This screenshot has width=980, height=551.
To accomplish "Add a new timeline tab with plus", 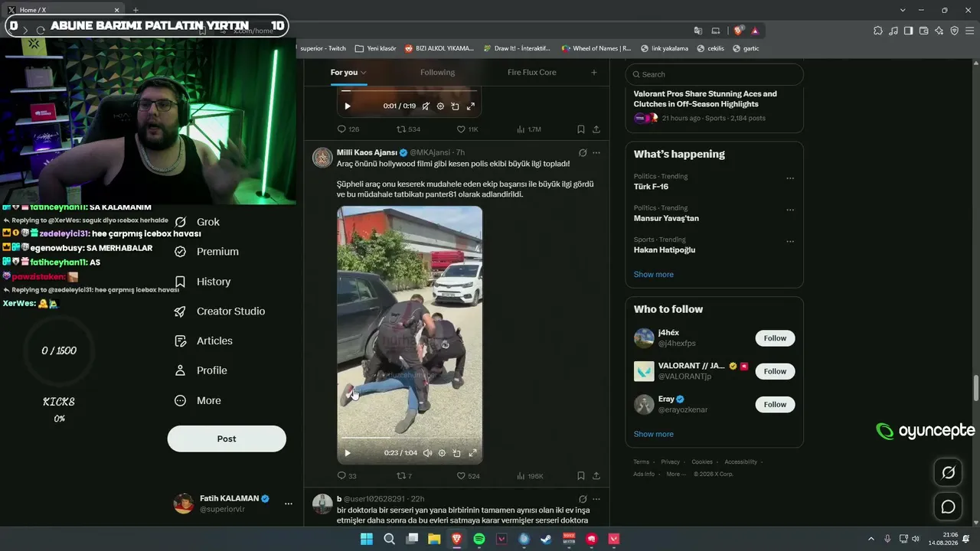I will click(593, 73).
